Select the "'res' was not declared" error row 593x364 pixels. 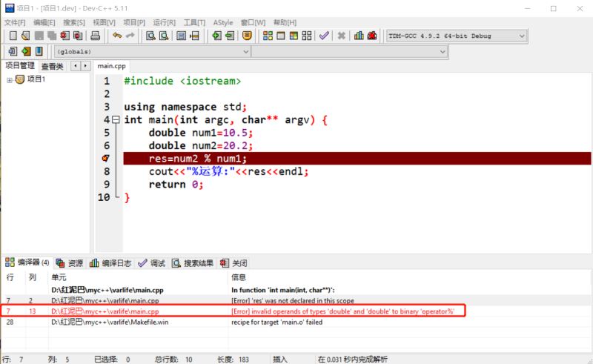296,300
